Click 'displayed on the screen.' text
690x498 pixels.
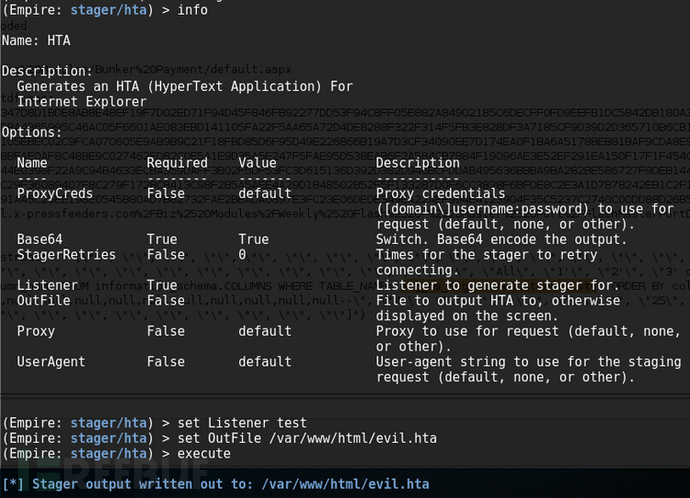[467, 315]
